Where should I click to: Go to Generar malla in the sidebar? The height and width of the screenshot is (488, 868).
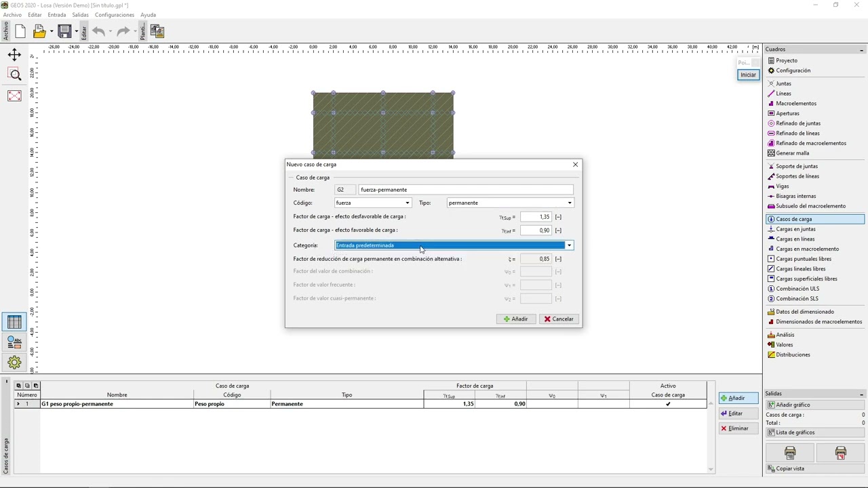coord(792,153)
